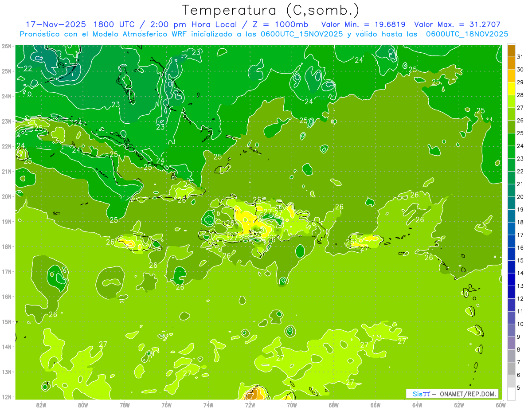Click the "60W" longitude axis label
The width and height of the screenshot is (532, 411).
coord(501,405)
